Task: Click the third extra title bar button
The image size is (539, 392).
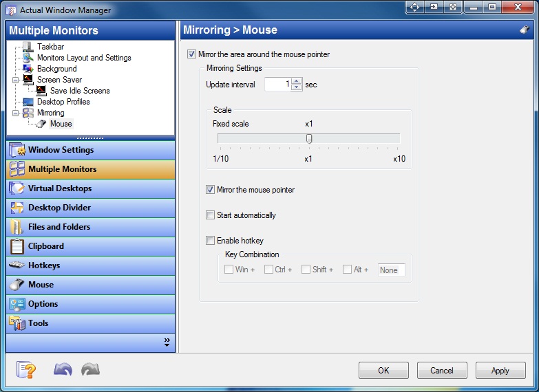Action: pyautogui.click(x=453, y=7)
